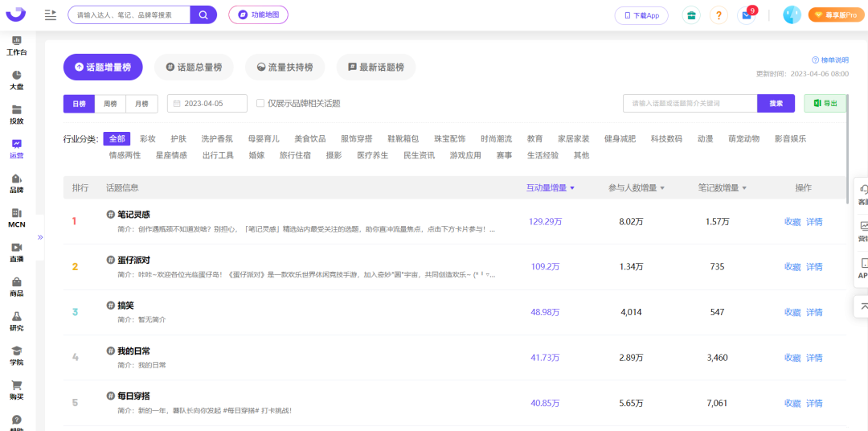The width and height of the screenshot is (868, 431).
Task: Expand sidebar with double chevron arrow
Action: click(40, 237)
